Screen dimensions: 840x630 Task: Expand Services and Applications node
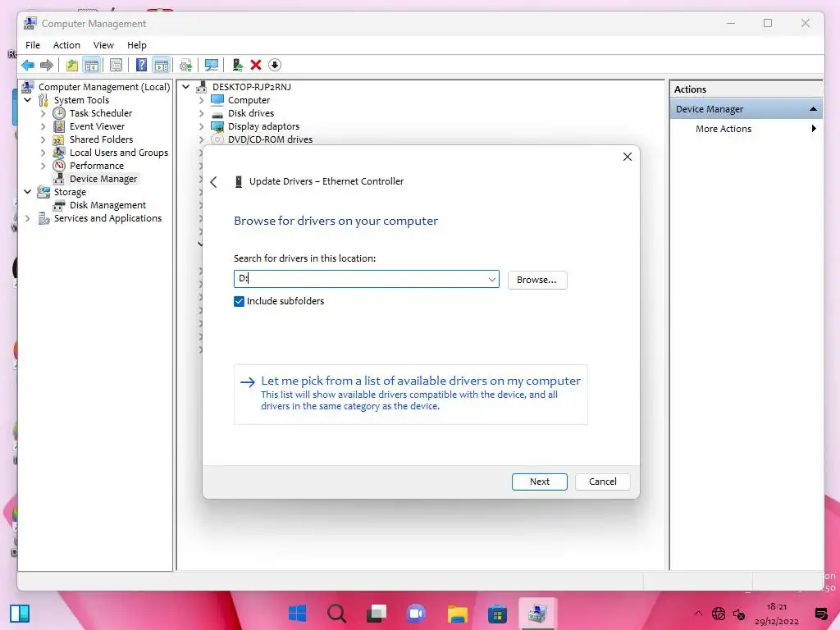click(x=27, y=218)
